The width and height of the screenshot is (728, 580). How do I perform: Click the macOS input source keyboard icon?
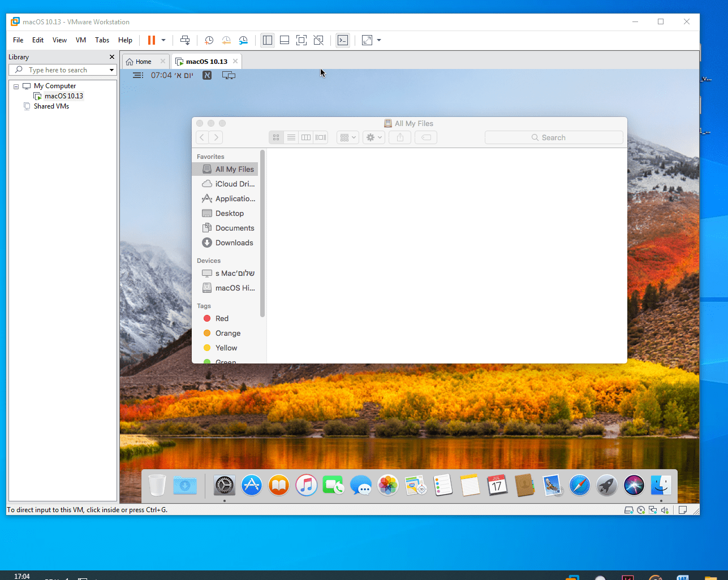pyautogui.click(x=207, y=75)
